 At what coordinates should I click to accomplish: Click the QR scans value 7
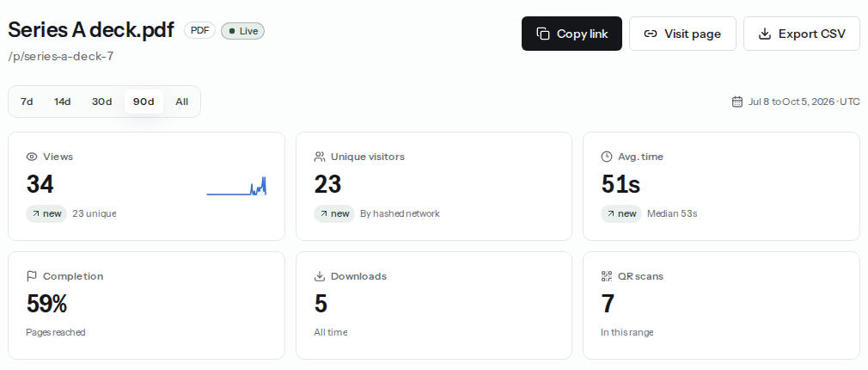608,304
